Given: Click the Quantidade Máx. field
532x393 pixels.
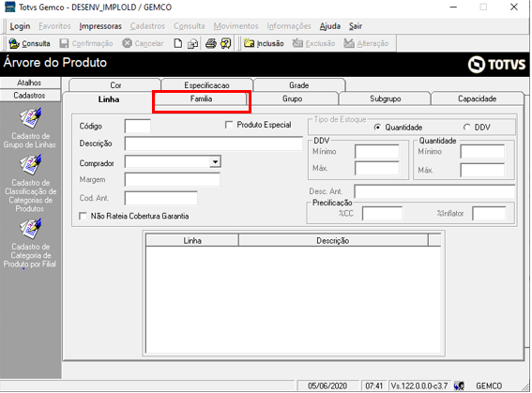Looking at the screenshot, I should coord(482,170).
